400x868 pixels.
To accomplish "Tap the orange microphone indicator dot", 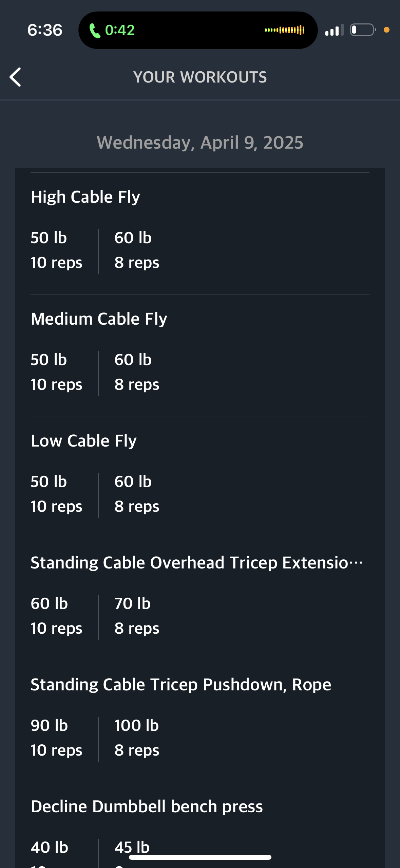I will click(x=386, y=30).
